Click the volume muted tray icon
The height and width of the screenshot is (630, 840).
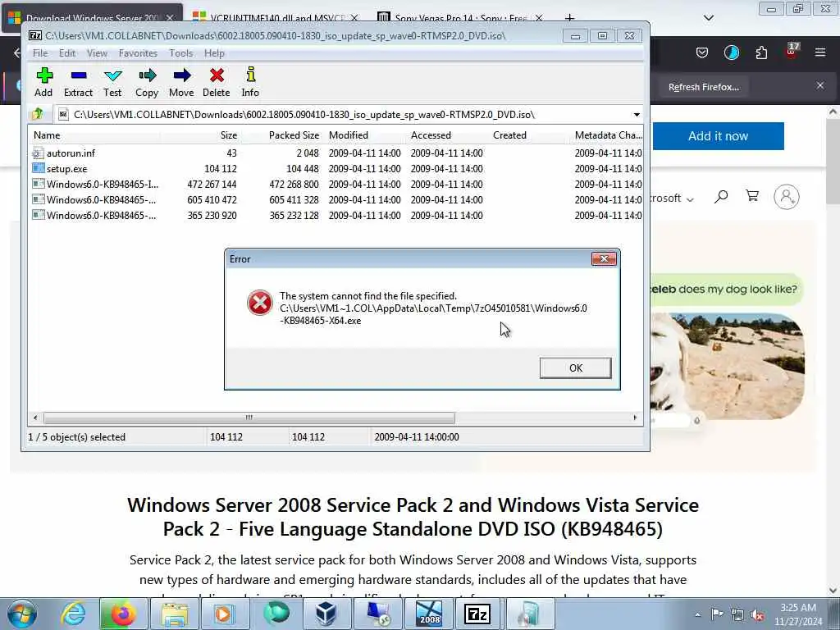pos(757,615)
